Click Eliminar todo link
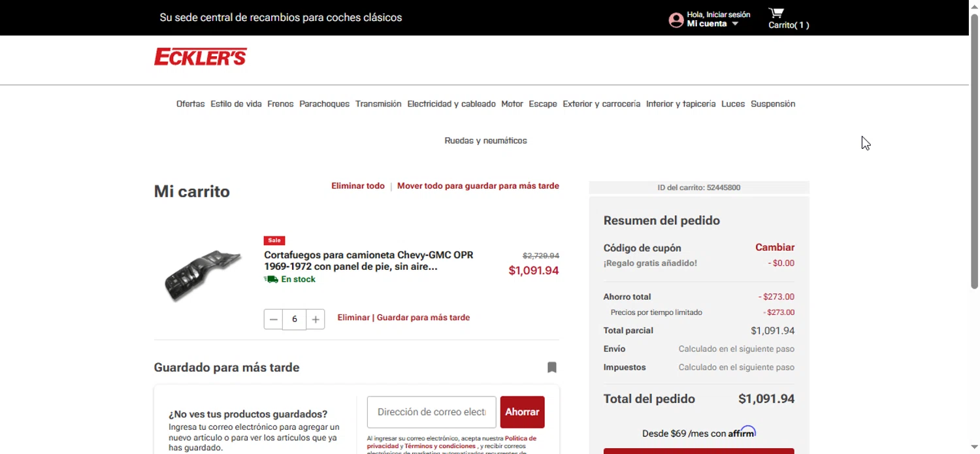Viewport: 980px width, 454px height. [x=358, y=186]
